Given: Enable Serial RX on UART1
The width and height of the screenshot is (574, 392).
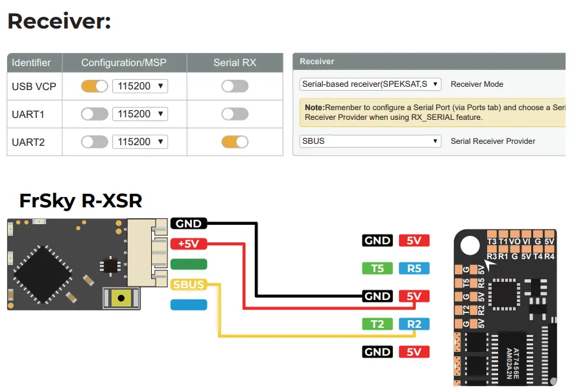Looking at the screenshot, I should (x=235, y=113).
